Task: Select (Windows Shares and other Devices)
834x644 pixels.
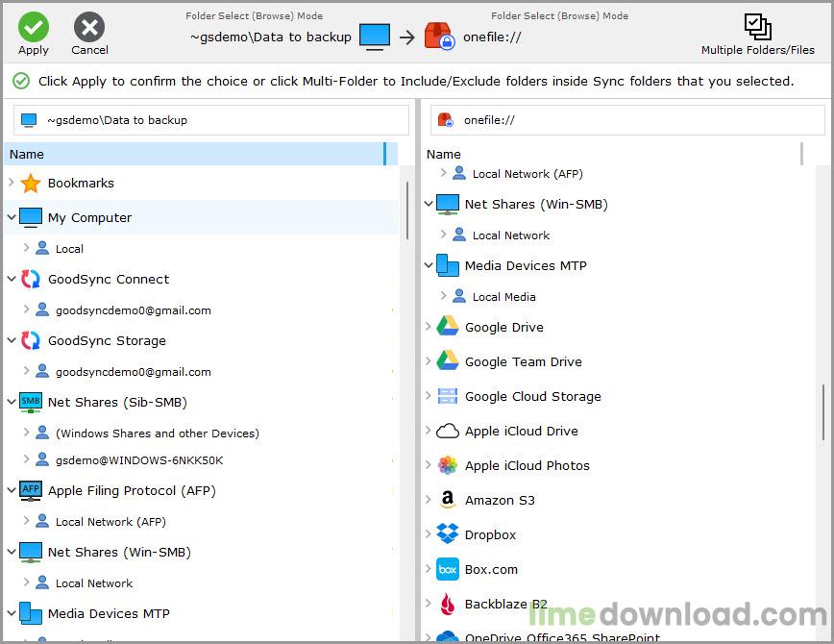Action: [158, 433]
